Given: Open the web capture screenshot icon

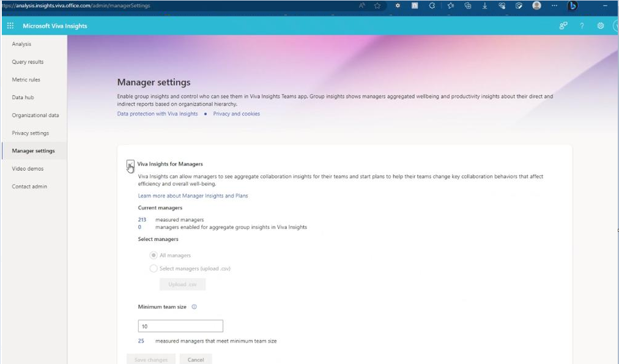Looking at the screenshot, I should tap(519, 6).
